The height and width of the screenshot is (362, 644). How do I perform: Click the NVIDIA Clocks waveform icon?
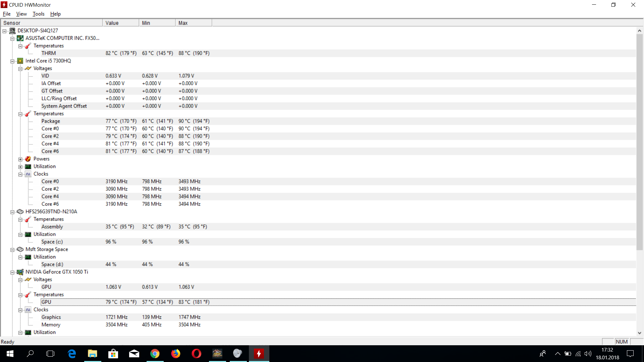28,310
